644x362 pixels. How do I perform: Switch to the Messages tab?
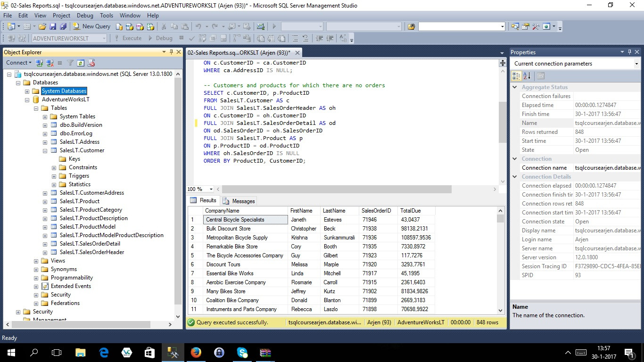tap(239, 201)
